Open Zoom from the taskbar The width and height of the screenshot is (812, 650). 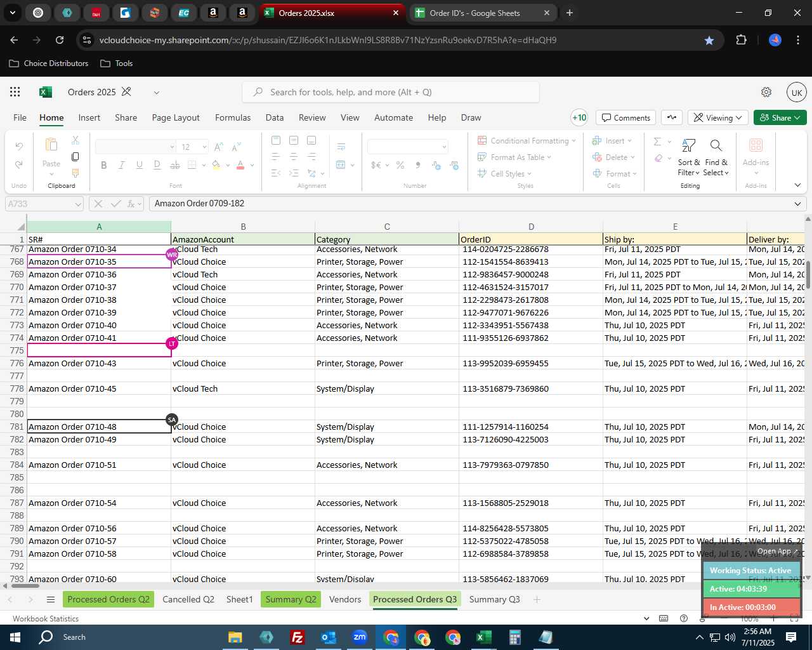(x=360, y=637)
